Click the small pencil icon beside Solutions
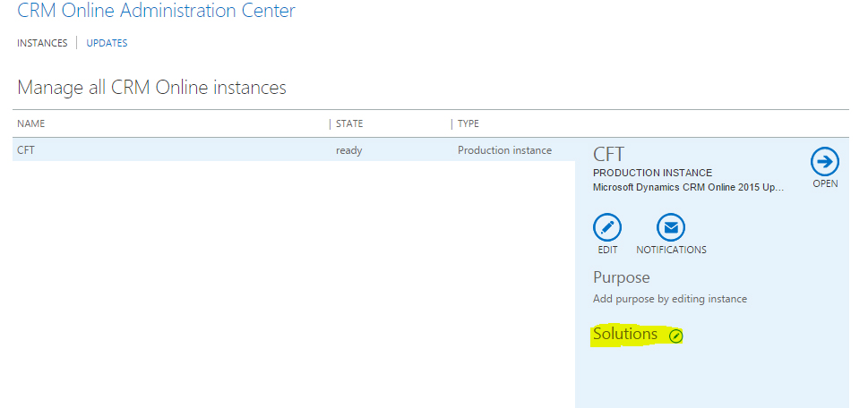 [x=675, y=336]
